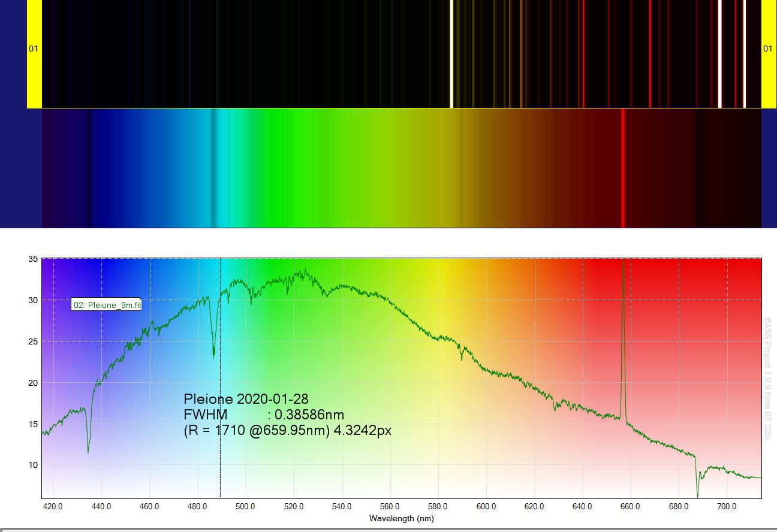
Task: Click the small absorption dip near 589 nm
Action: pyautogui.click(x=461, y=356)
